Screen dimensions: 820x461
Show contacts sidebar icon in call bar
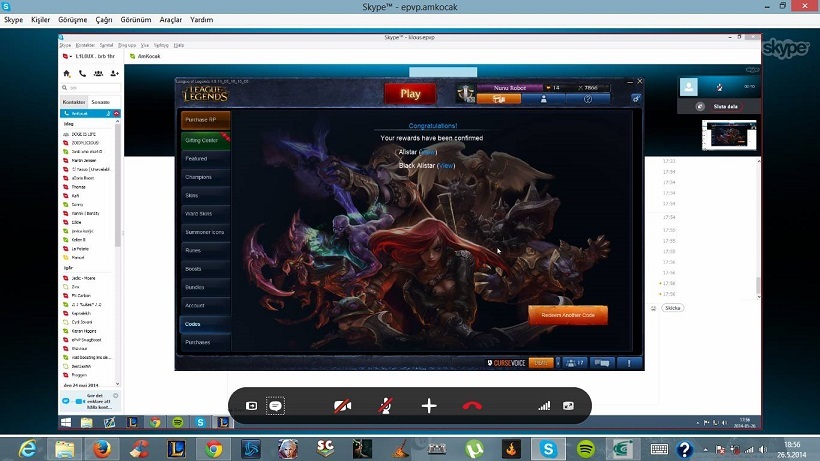[252, 406]
